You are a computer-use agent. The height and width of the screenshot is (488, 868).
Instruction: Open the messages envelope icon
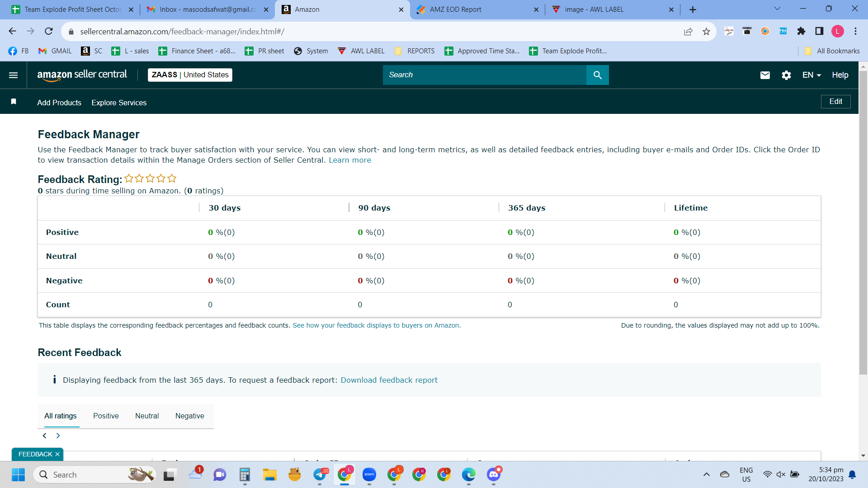(765, 75)
